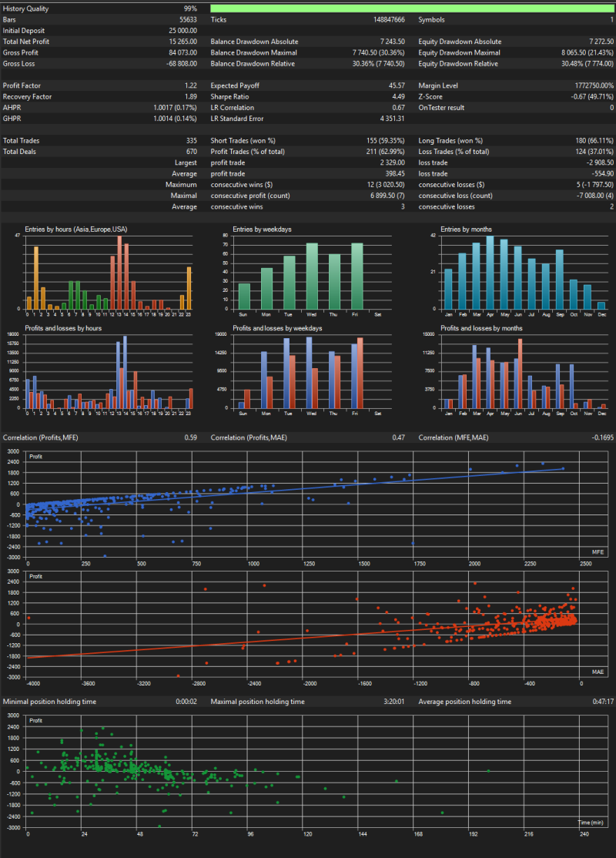Screen dimensions: 616x858
Task: Select the Equity Drawdown Maximal value 8 065.50
Action: [x=574, y=52]
